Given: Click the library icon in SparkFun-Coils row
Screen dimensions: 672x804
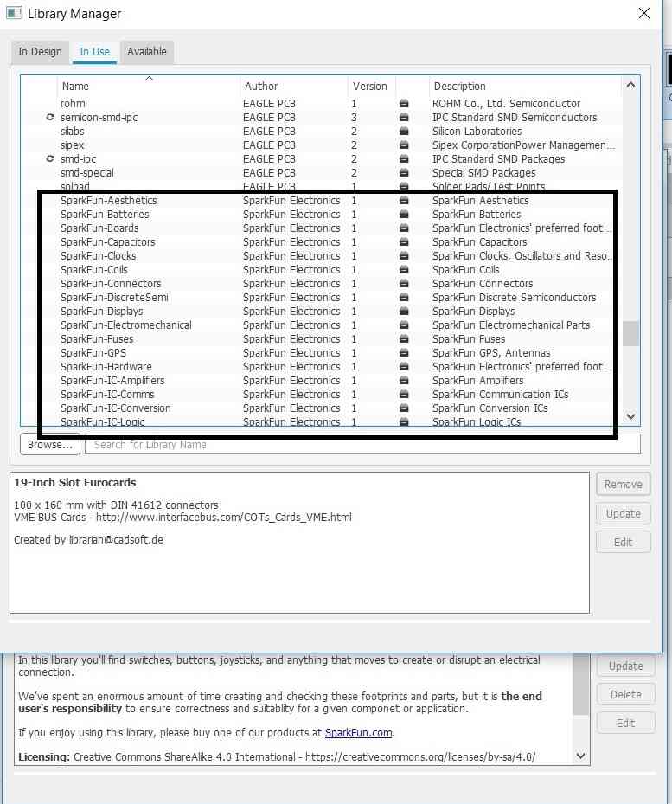Looking at the screenshot, I should point(404,270).
